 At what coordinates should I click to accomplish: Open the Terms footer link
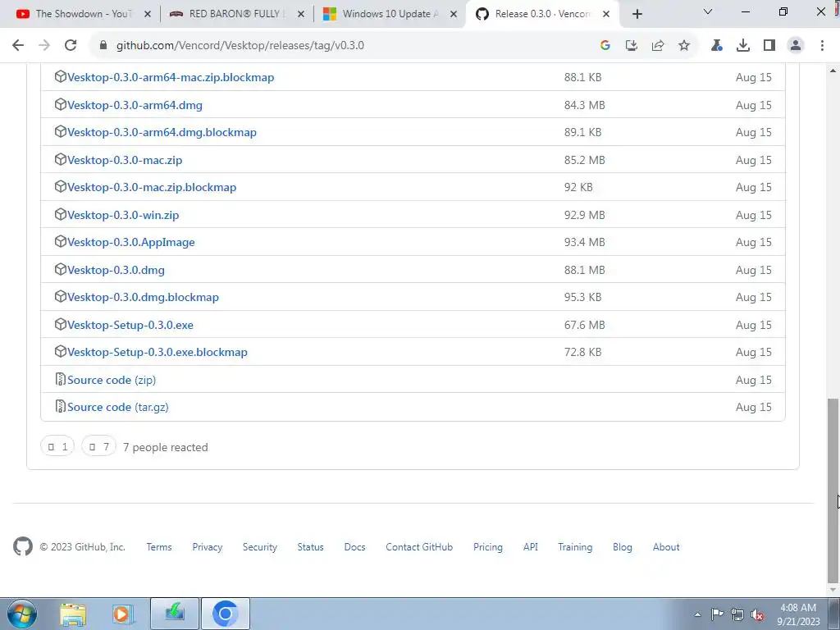[159, 547]
